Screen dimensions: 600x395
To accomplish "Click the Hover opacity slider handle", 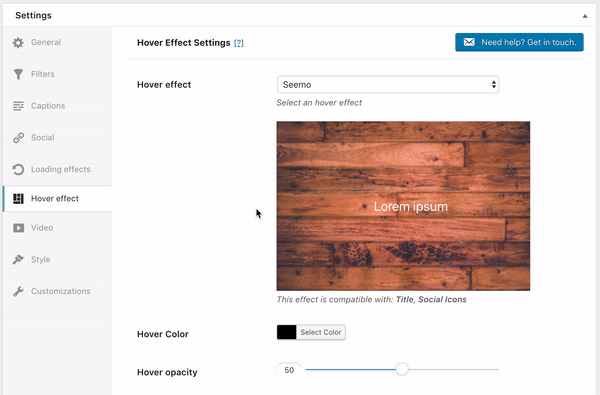I will coord(402,369).
